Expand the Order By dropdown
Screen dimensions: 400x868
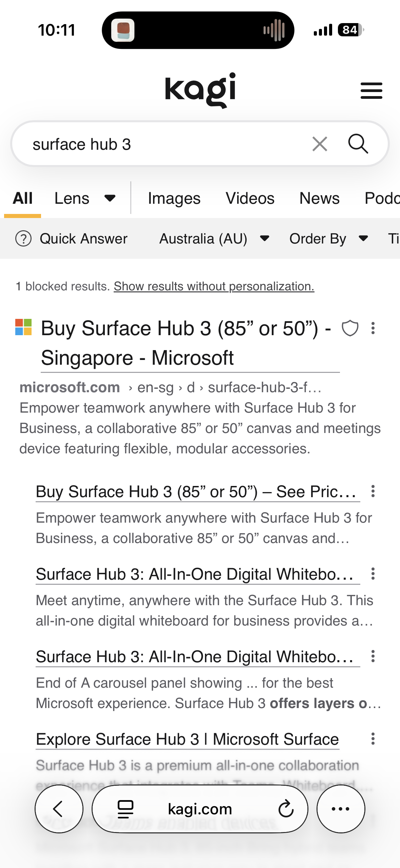[328, 238]
